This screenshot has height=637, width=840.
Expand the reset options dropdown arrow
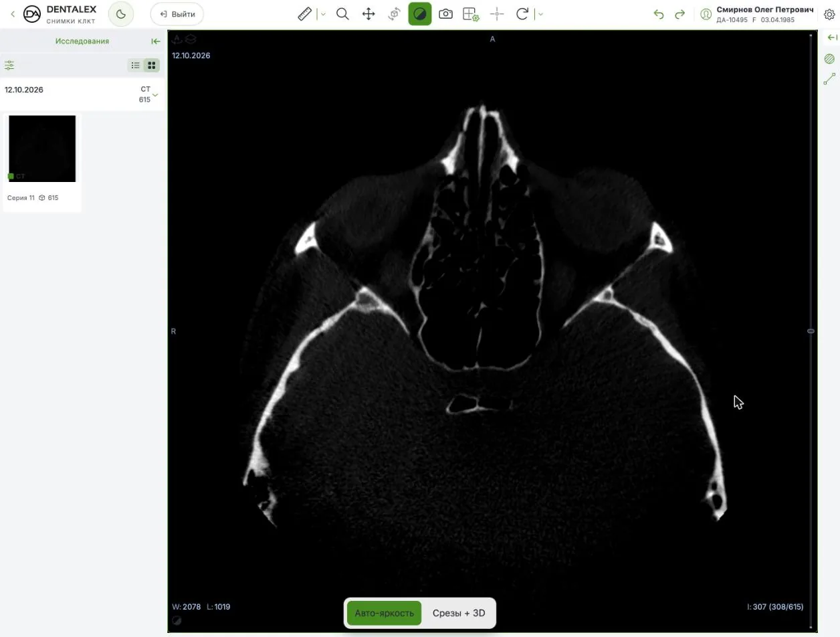point(540,14)
